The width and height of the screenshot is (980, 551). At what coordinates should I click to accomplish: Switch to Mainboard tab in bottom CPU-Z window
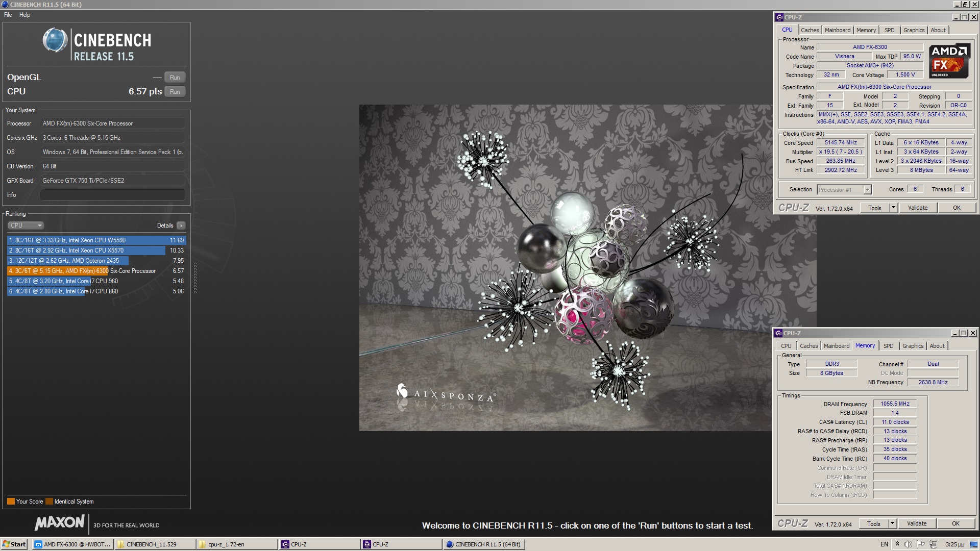tap(837, 346)
